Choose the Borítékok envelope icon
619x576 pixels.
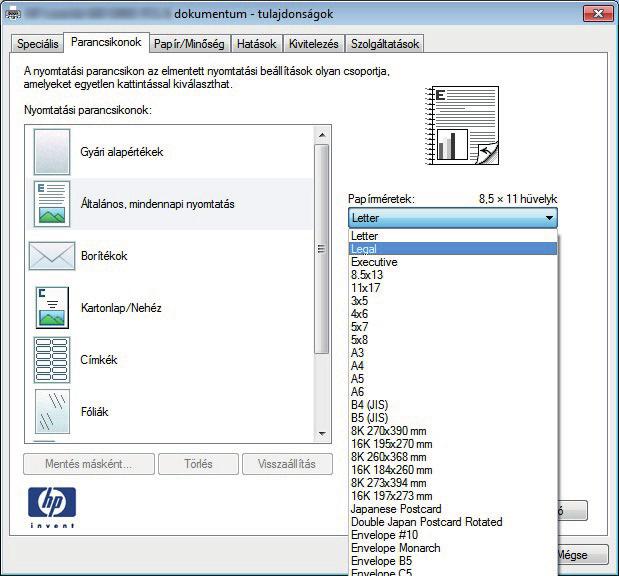pos(52,256)
